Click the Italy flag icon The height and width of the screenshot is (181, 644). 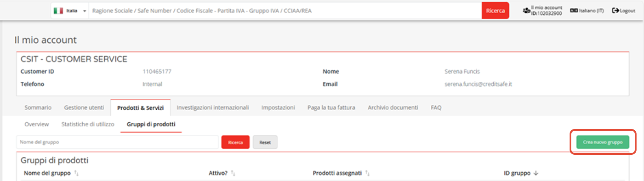(x=58, y=10)
